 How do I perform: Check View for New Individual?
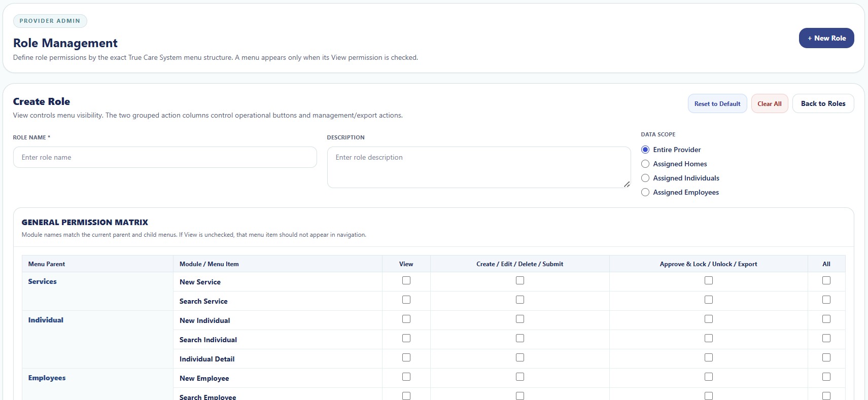406,319
